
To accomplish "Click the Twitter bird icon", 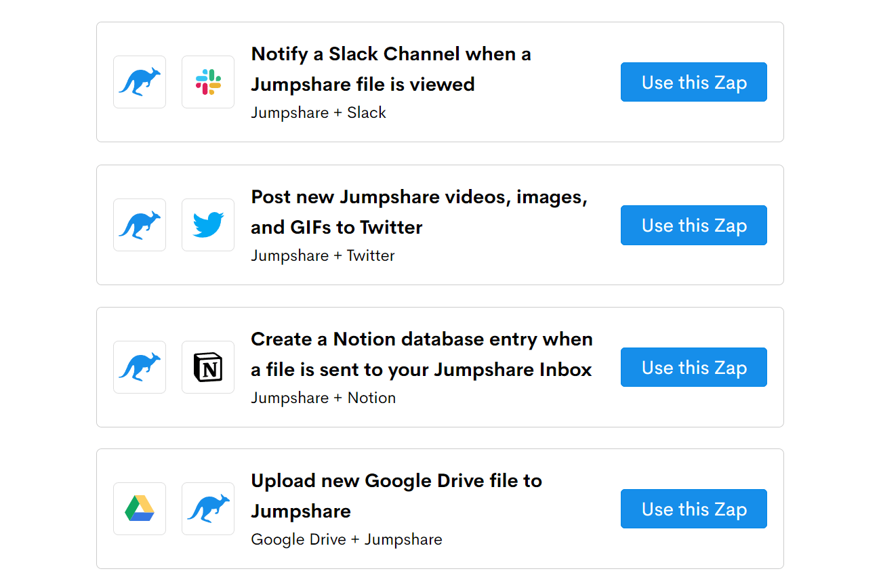I will click(207, 224).
